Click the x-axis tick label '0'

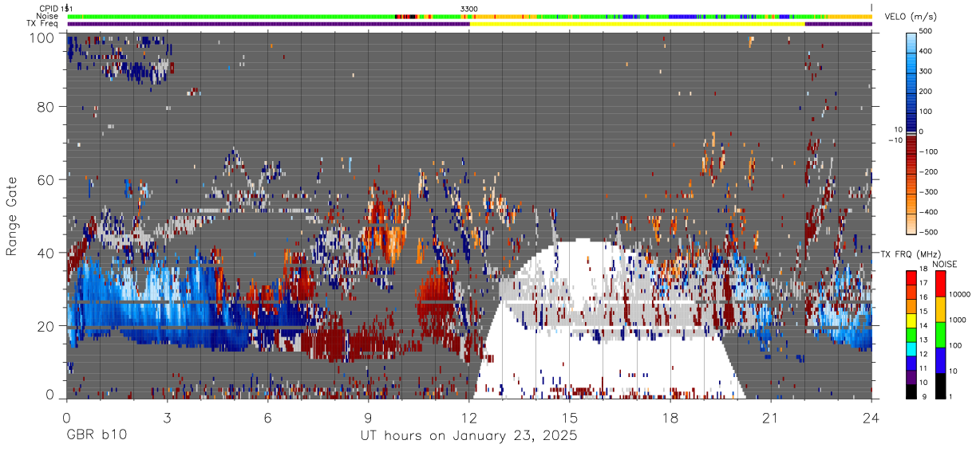pyautogui.click(x=66, y=418)
